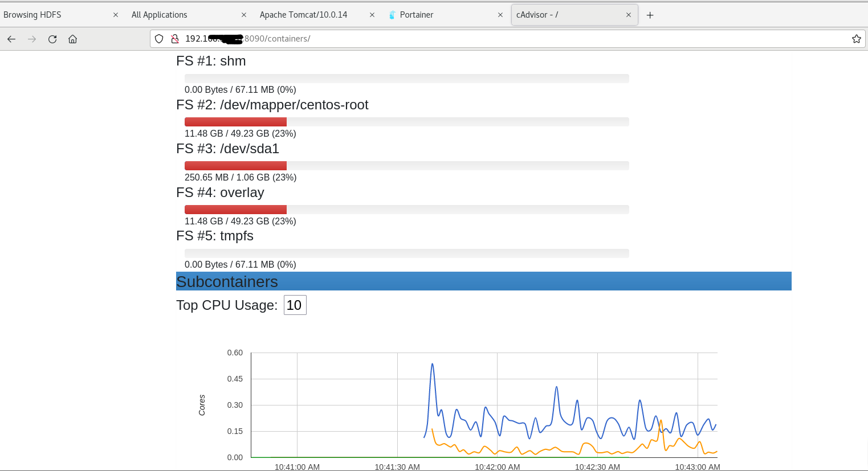Screen dimensions: 868x471
Task: Click the "FS #4: overlay" heading
Action: point(221,193)
